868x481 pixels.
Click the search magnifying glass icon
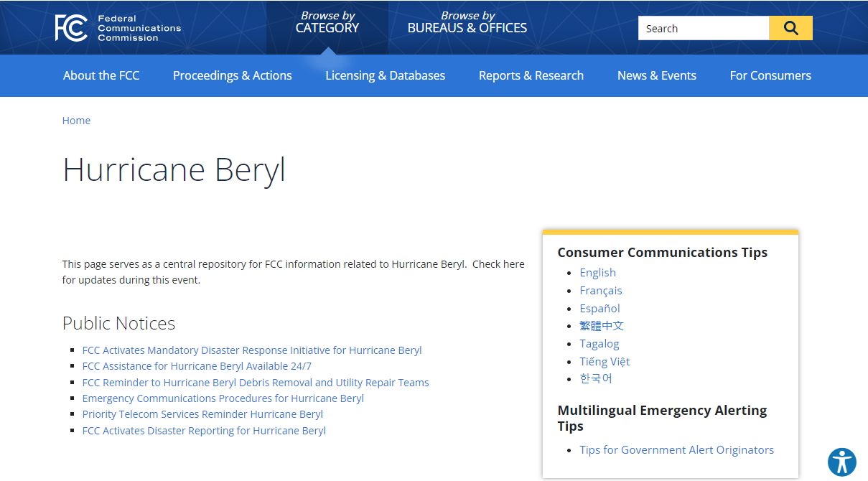pyautogui.click(x=790, y=27)
